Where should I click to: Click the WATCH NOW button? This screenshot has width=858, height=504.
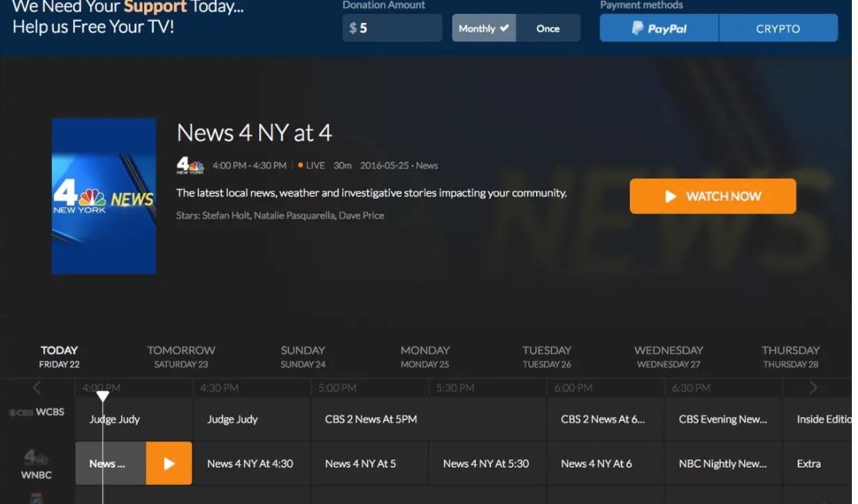tap(712, 196)
